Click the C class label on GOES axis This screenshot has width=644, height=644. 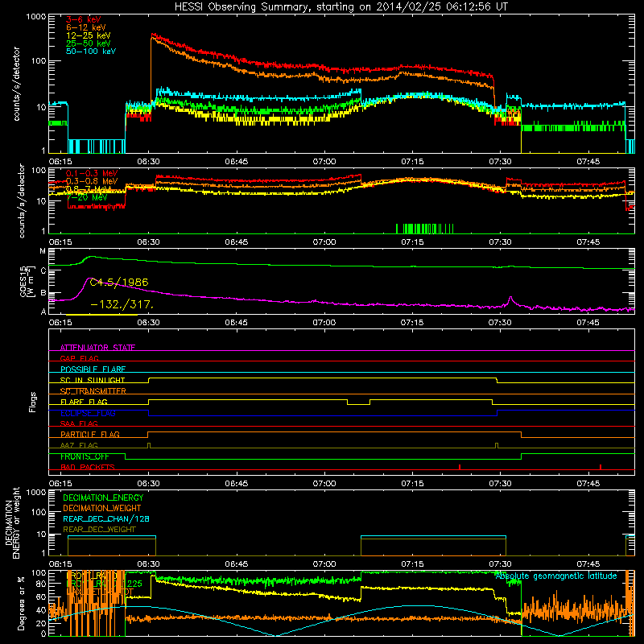(43, 271)
